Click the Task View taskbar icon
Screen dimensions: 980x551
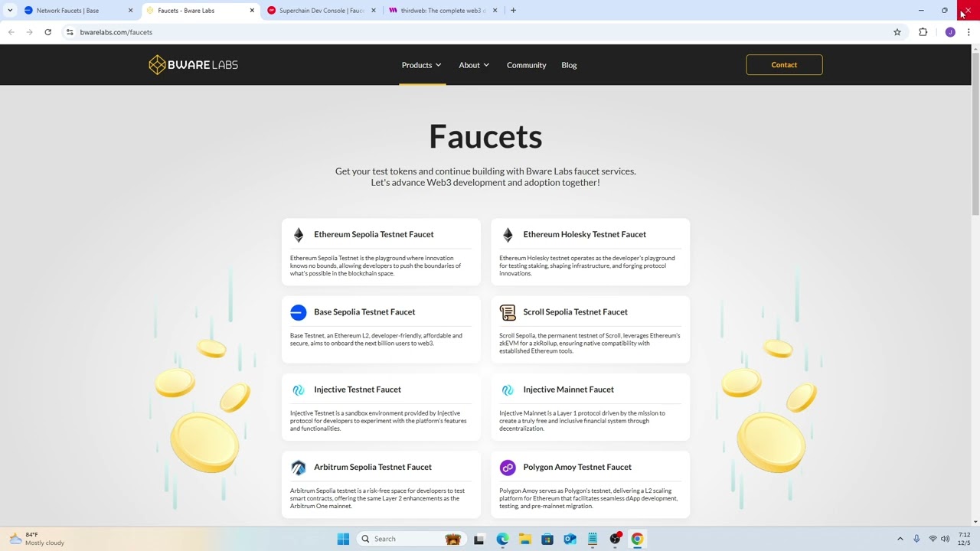click(x=479, y=539)
